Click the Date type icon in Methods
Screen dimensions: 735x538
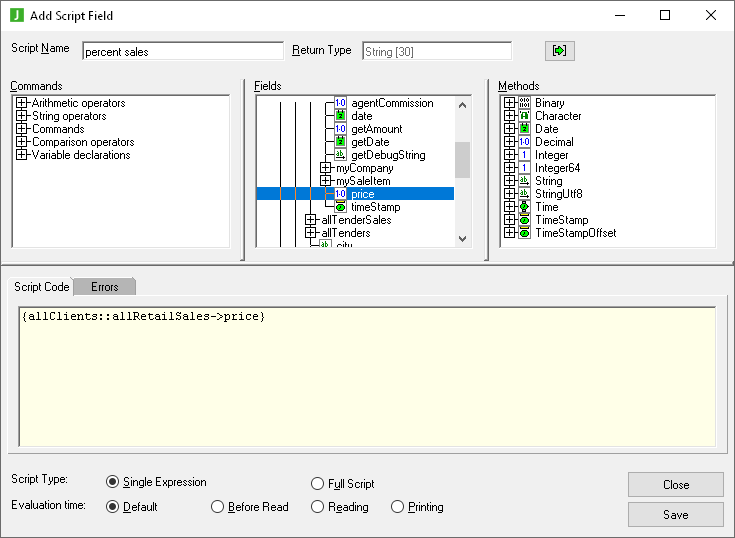(x=525, y=129)
